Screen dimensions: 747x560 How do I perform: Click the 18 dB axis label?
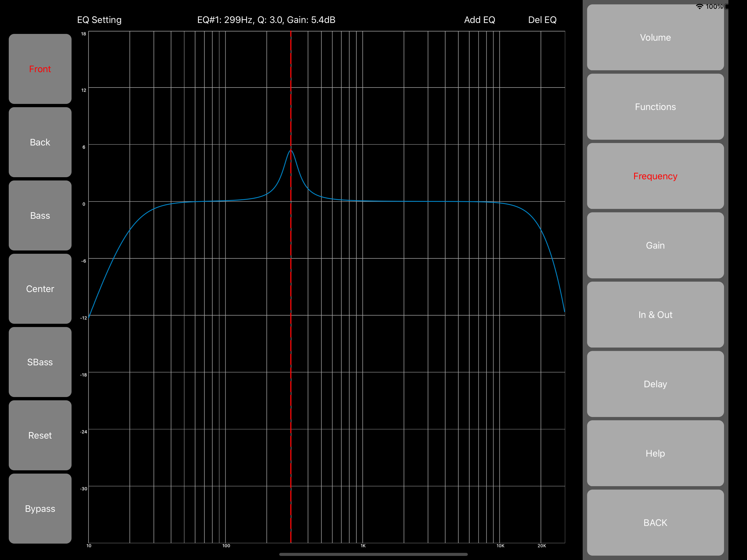(83, 34)
